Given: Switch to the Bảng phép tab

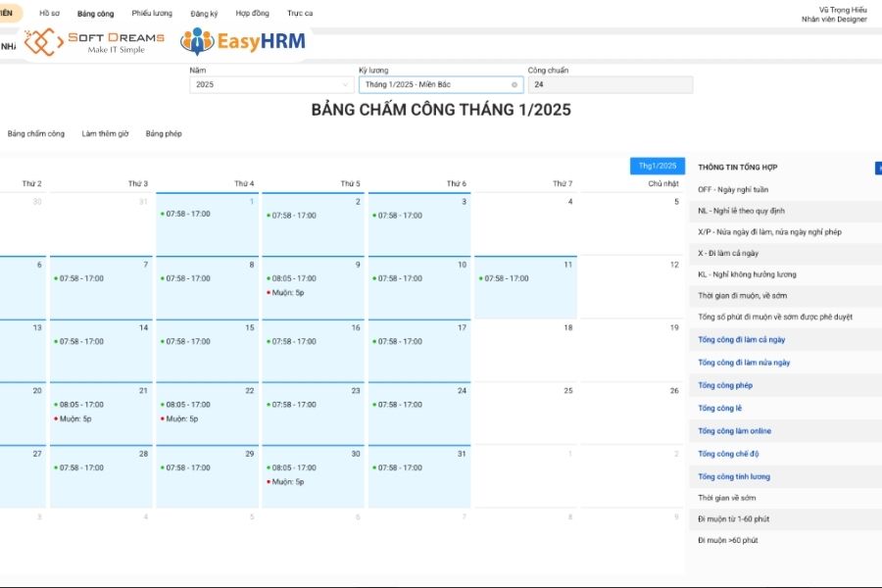Looking at the screenshot, I should click(164, 134).
